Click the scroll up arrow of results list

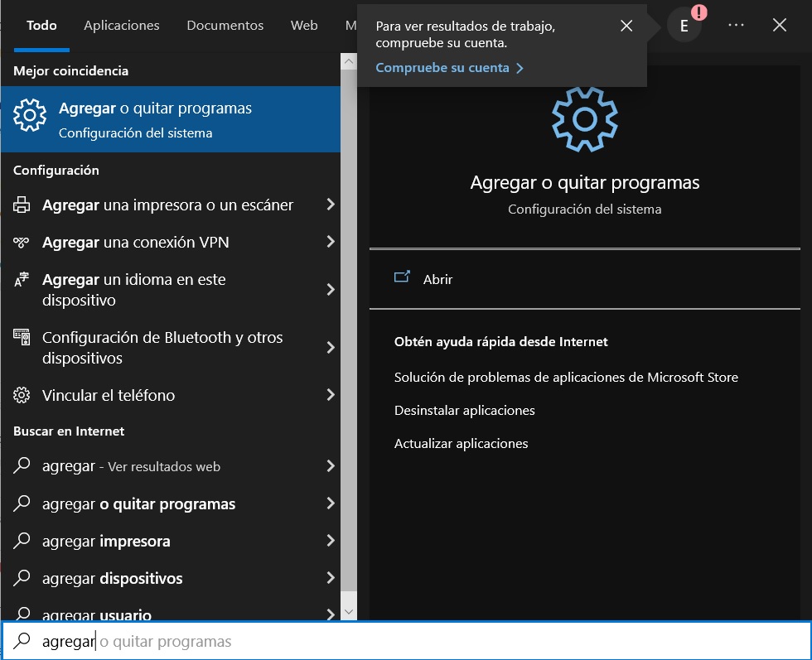[x=349, y=61]
